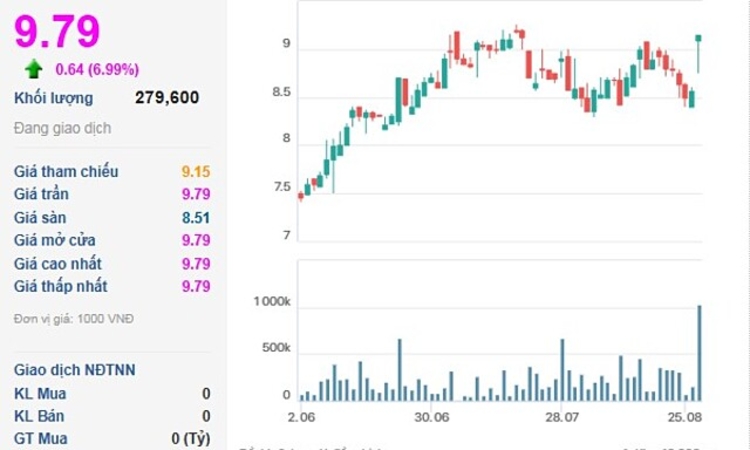Click the 28.07 date on chart axis
This screenshot has height=450, width=750.
pyautogui.click(x=562, y=416)
